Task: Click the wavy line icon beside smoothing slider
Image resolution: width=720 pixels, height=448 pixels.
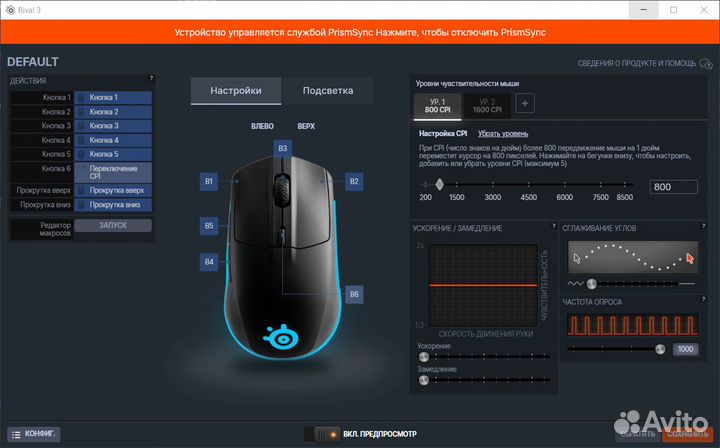Action: pos(575,284)
